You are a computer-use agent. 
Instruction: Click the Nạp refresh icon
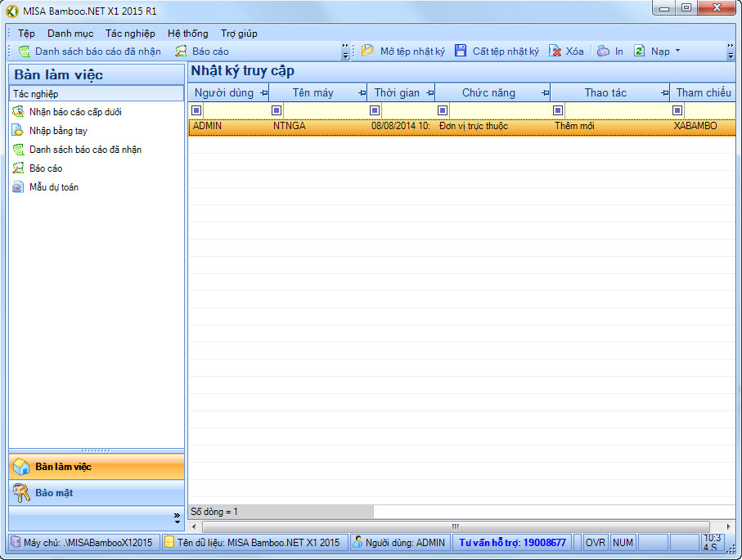tap(639, 51)
